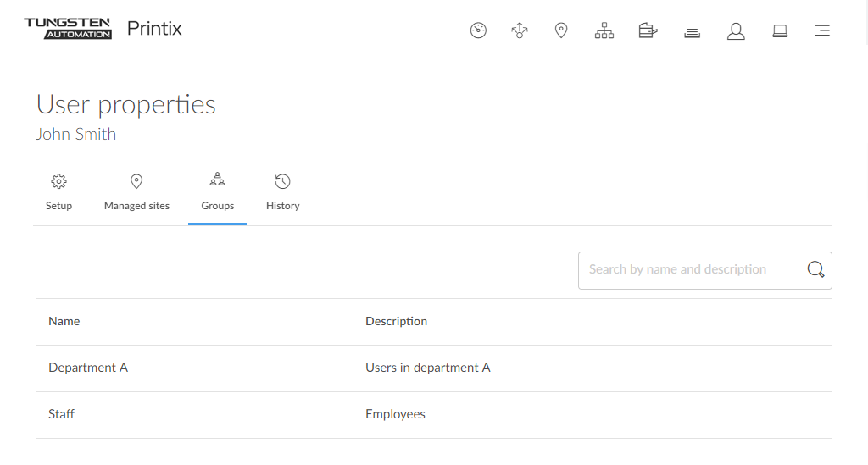Open Users via person silhouette icon

click(736, 31)
